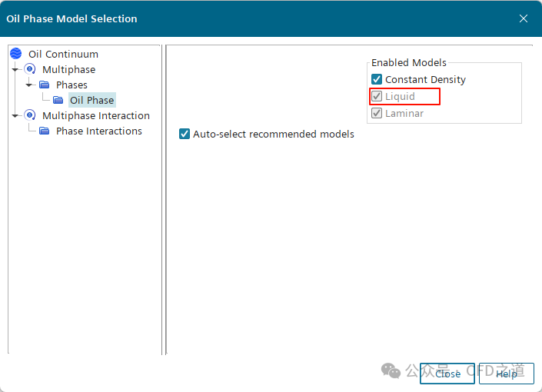The width and height of the screenshot is (542, 392).
Task: Click the Oil Phase folder icon
Action: coord(58,100)
